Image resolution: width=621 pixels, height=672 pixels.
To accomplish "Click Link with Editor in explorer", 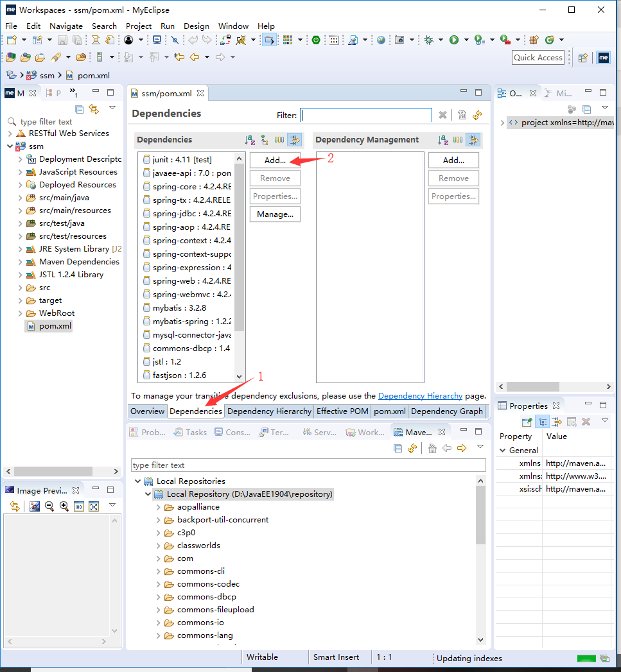I will click(x=94, y=109).
